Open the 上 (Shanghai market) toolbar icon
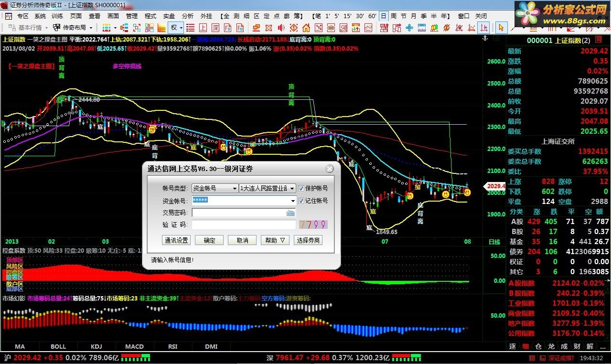The image size is (611, 364). (x=203, y=27)
